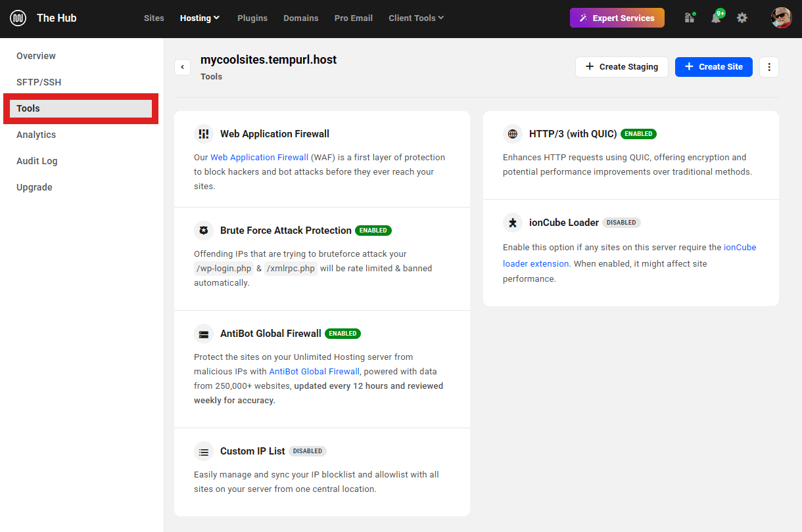This screenshot has height=532, width=802.
Task: Click the /xmlrpc.php code text
Action: tap(291, 269)
